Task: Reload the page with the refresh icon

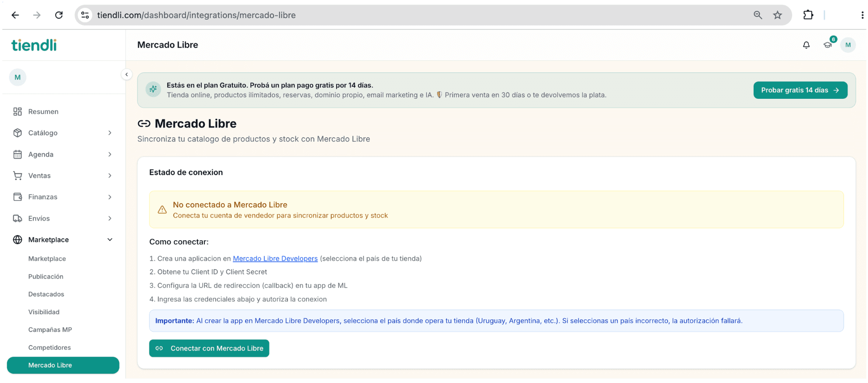Action: 59,15
